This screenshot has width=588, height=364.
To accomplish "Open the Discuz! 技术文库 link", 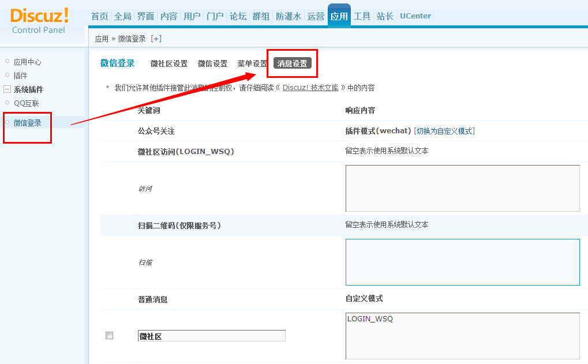I will [310, 87].
